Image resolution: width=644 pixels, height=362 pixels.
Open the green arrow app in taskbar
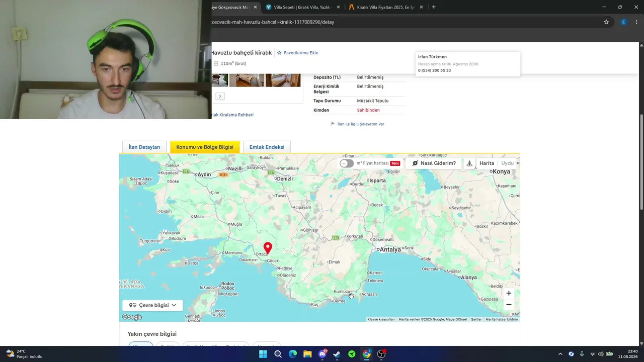click(x=352, y=354)
